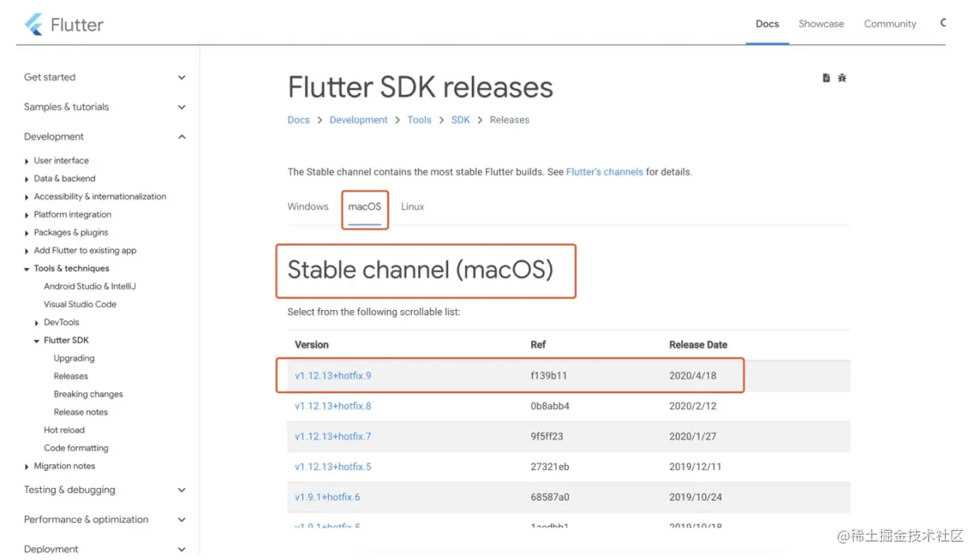The width and height of the screenshot is (980, 560).
Task: Click the Release Date column header
Action: coord(698,345)
